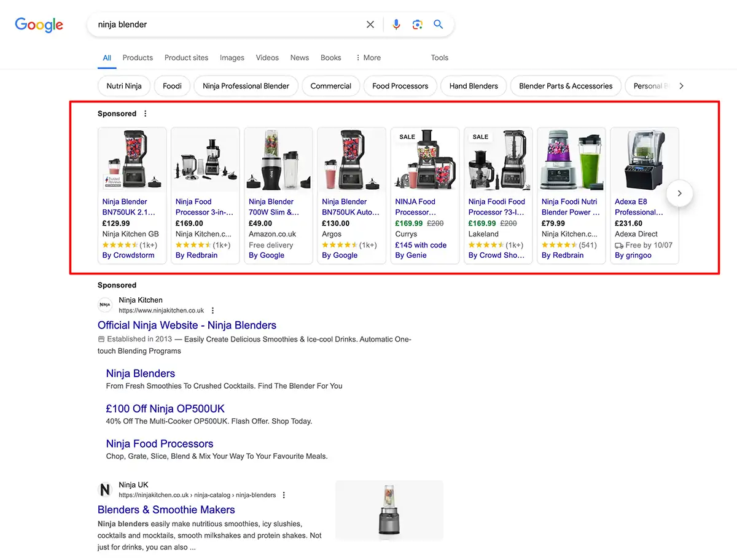Open Lakeland Ninja Foodi Food Processor image

click(x=498, y=160)
